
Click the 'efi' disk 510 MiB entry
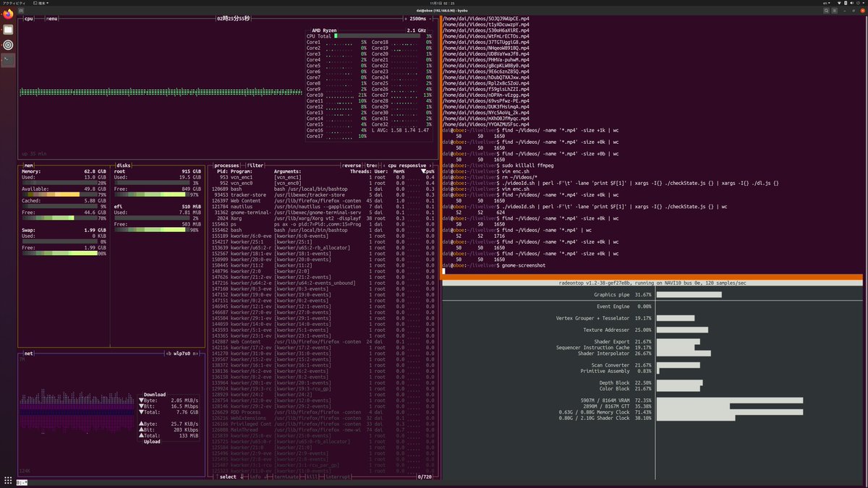157,206
